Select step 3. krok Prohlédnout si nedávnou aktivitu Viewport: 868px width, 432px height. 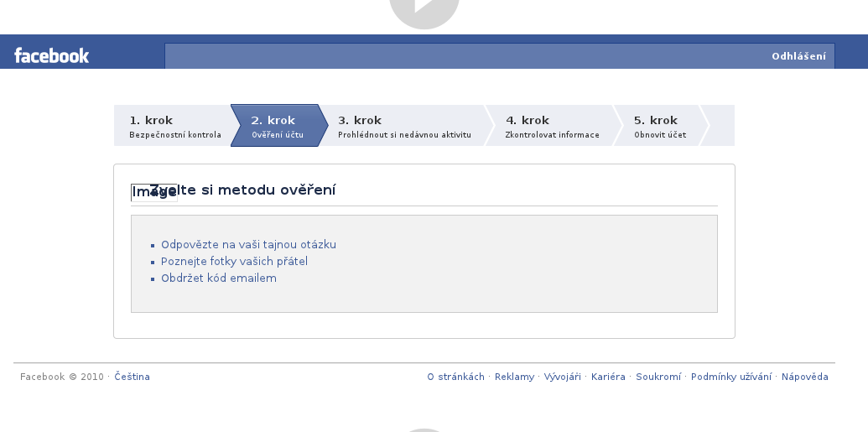(405, 126)
